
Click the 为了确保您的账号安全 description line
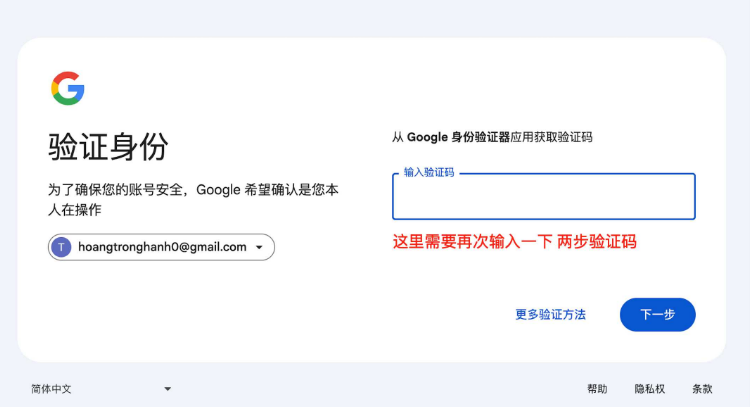coord(194,189)
